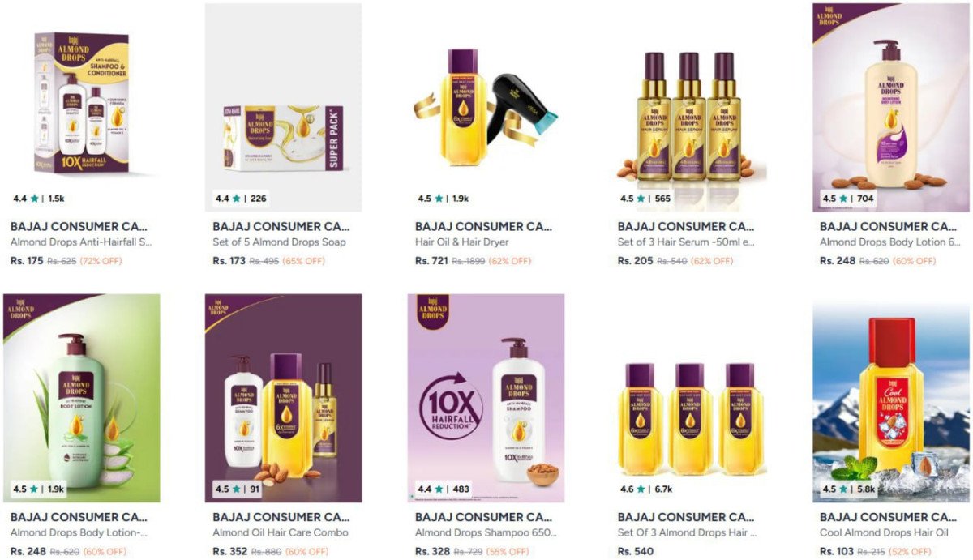
Task: Open the Cool Almond Drops red cap image
Action: click(x=891, y=398)
